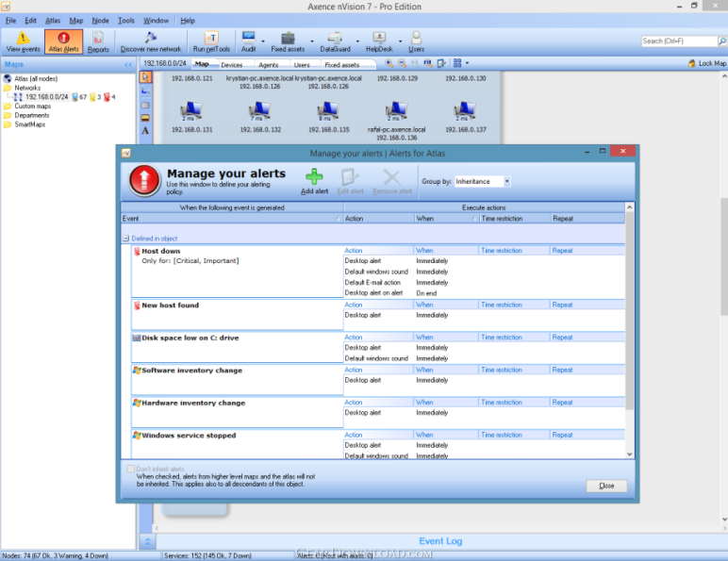The height and width of the screenshot is (561, 728).
Task: Open Fixed assets toolbar icon
Action: [288, 41]
